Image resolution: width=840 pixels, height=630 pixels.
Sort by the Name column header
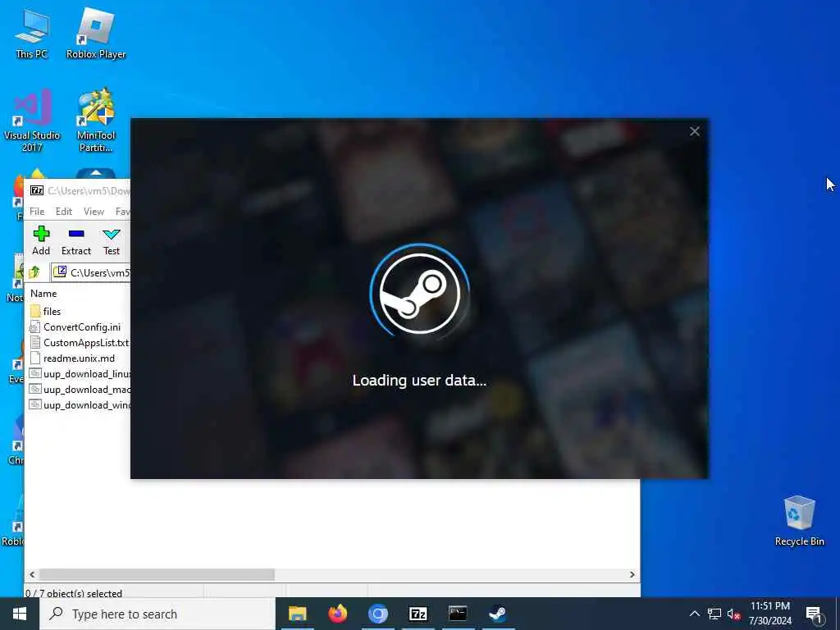43,294
